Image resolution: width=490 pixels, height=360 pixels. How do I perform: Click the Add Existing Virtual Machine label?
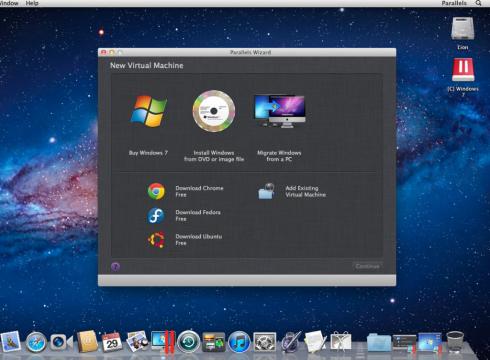point(305,191)
